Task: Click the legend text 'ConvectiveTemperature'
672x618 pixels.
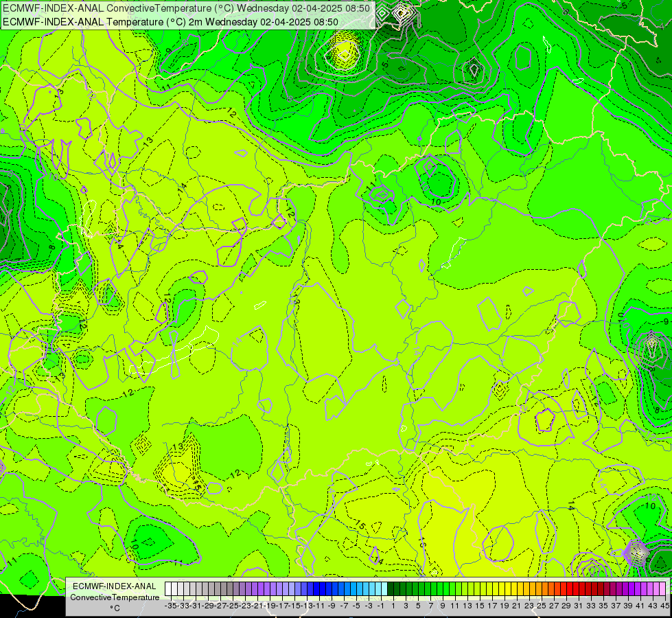Action: (115, 597)
